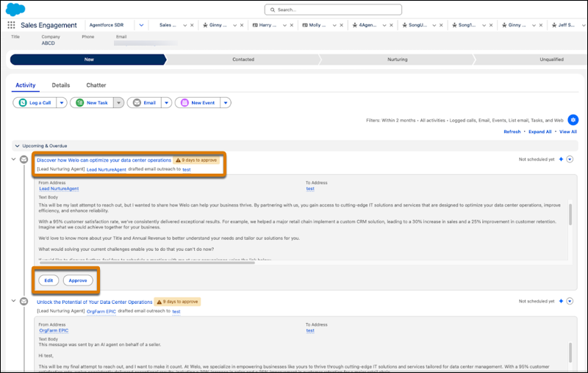Image resolution: width=588 pixels, height=373 pixels.
Task: Close the Harry tab
Action: [292, 25]
